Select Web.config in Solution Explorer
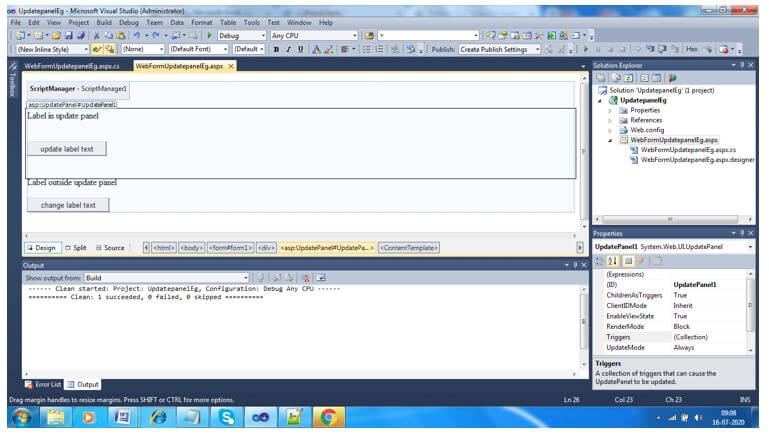This screenshot has height=436, width=769. pyautogui.click(x=647, y=130)
